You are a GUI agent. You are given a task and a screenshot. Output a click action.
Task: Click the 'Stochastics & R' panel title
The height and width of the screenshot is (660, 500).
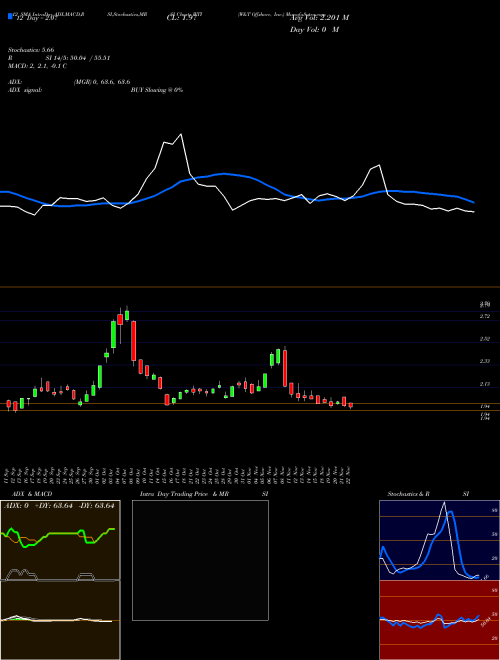(x=408, y=494)
